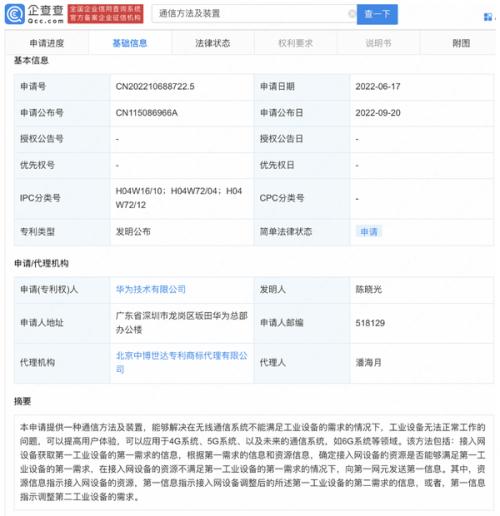Click the 摘要 section heading
Viewport: 500px width, 516px height.
click(x=22, y=401)
